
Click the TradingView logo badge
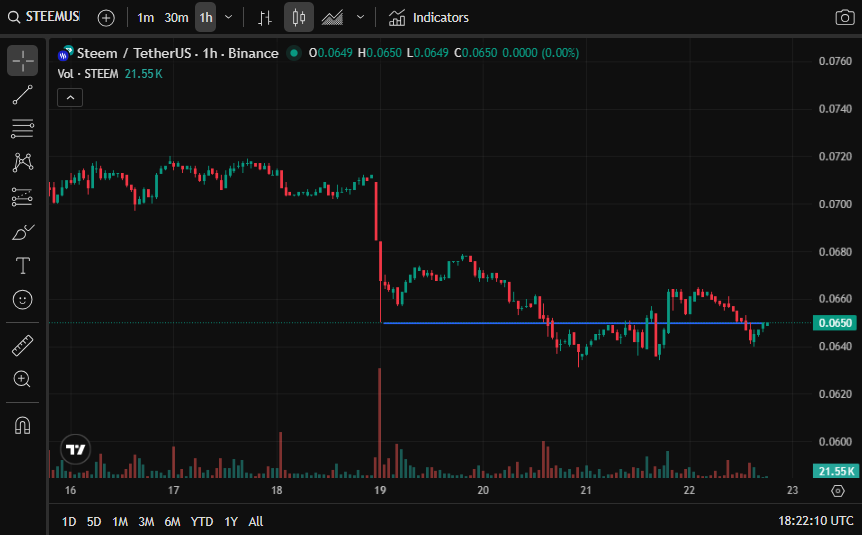pyautogui.click(x=75, y=449)
